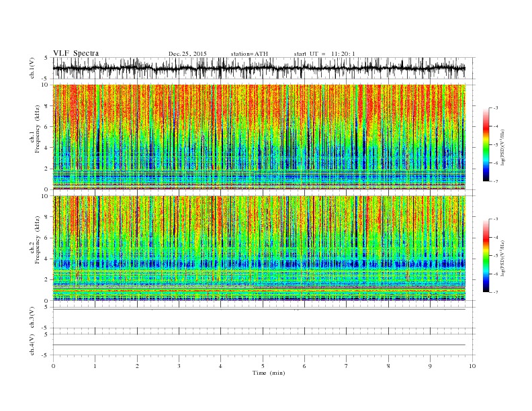This screenshot has height=411, width=532.
Task: Click inside the ch.1 spectrogram panel
Action: (259, 137)
